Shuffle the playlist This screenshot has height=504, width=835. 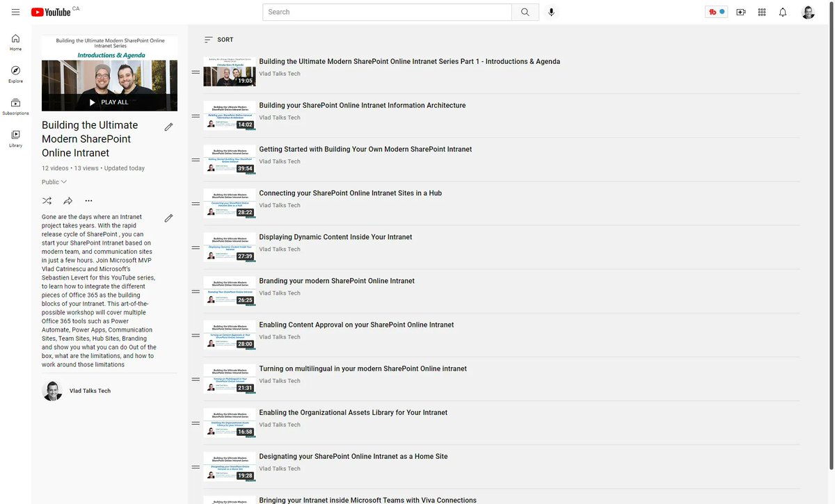[x=47, y=201]
